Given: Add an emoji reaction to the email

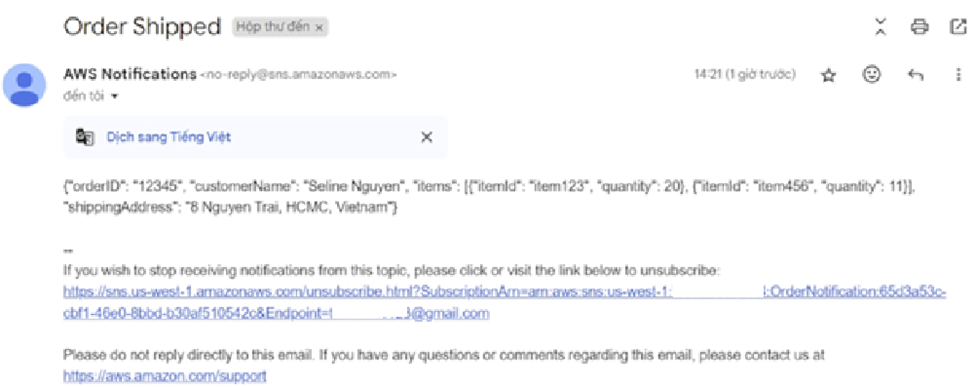Looking at the screenshot, I should [x=872, y=75].
